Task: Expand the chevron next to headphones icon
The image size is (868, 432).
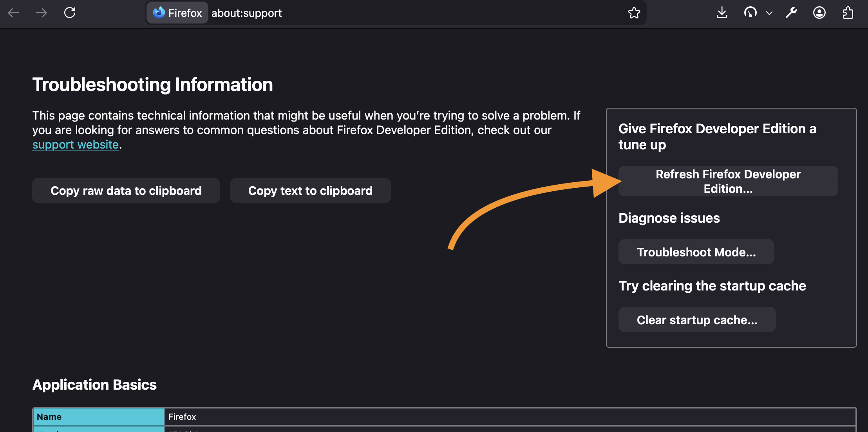Action: click(769, 13)
